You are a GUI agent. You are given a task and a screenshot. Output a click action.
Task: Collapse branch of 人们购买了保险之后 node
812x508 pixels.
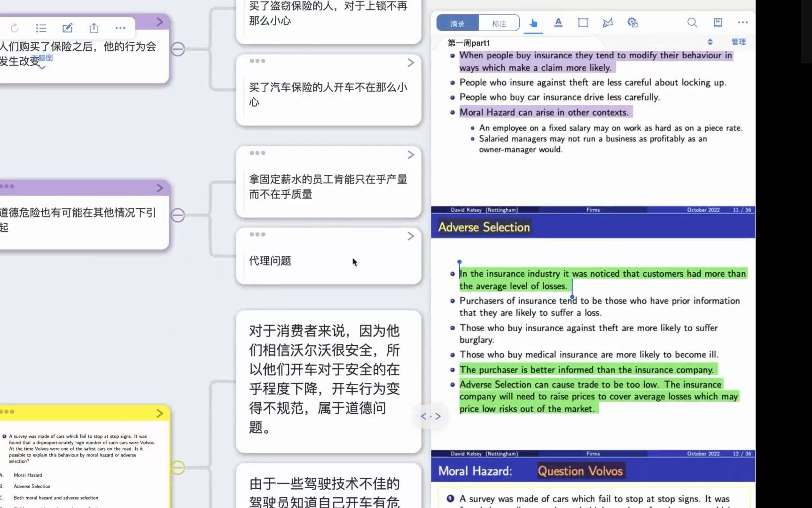pyautogui.click(x=178, y=49)
